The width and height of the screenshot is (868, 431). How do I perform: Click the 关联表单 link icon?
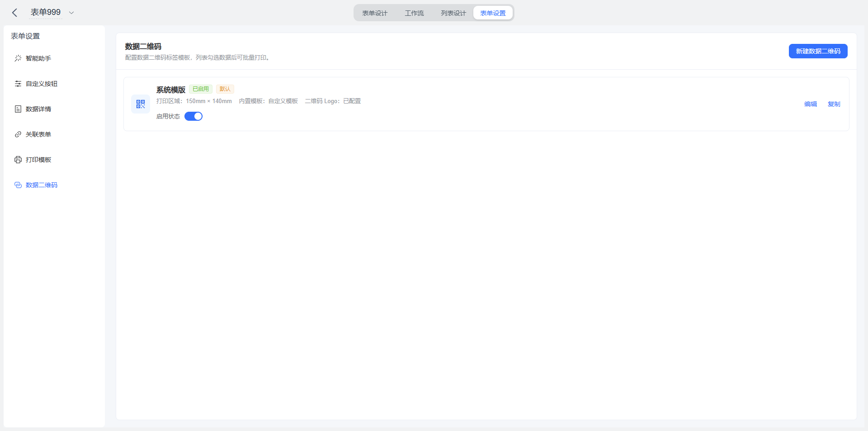(18, 134)
